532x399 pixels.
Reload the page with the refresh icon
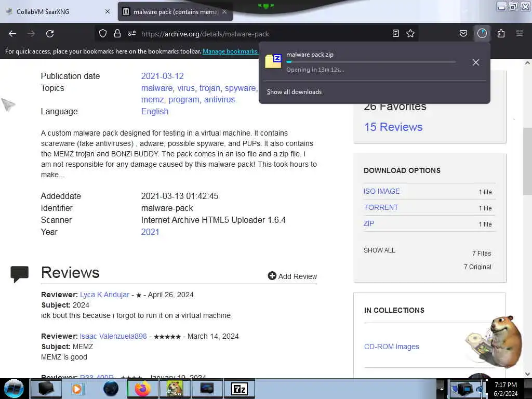[x=50, y=34]
